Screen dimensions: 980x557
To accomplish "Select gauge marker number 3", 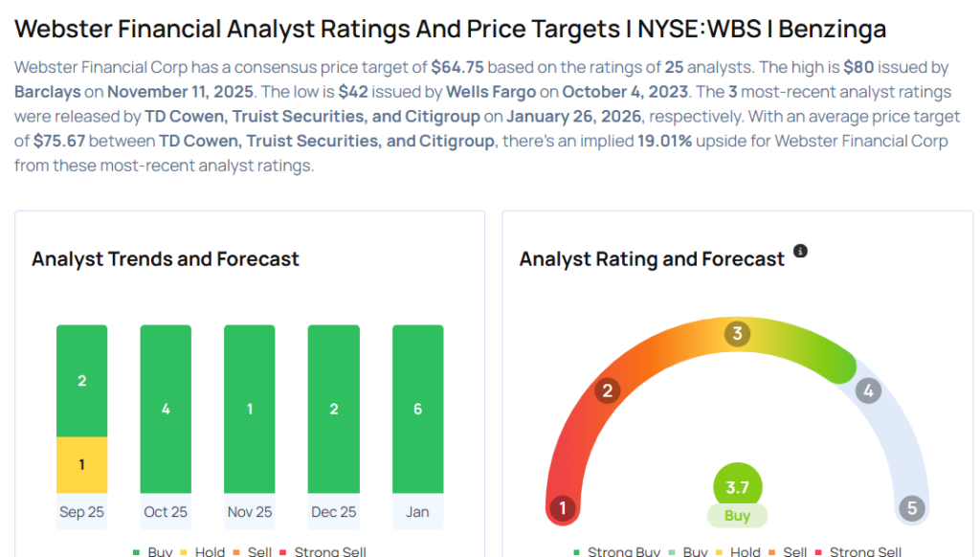I will click(736, 334).
